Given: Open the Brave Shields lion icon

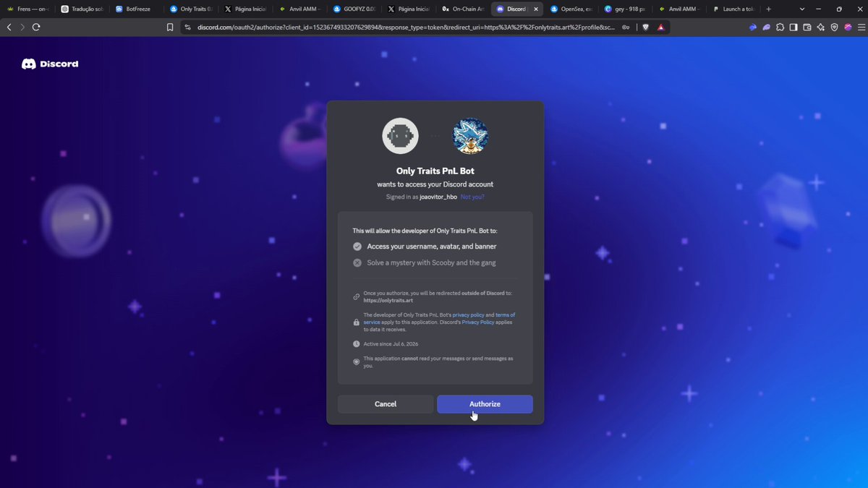Looking at the screenshot, I should pos(646,27).
